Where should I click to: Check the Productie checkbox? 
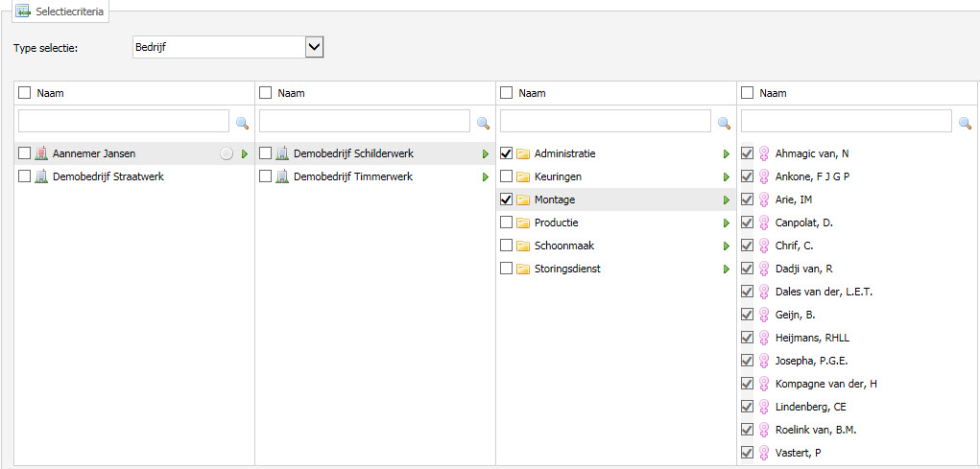point(507,223)
